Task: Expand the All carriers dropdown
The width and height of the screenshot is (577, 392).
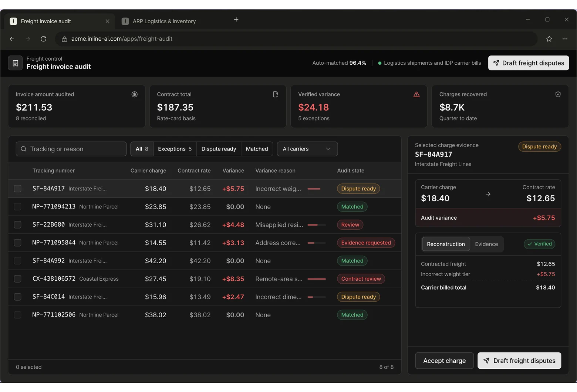Action: point(307,149)
